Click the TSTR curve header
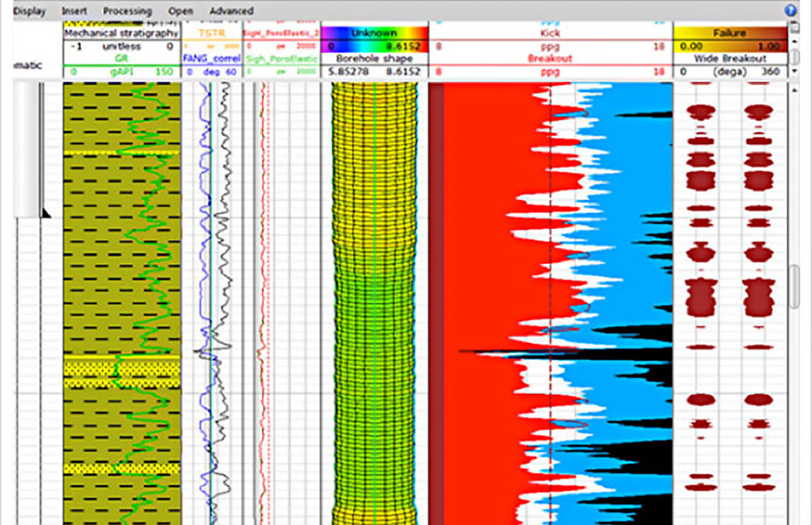This screenshot has height=525, width=812. (x=213, y=33)
